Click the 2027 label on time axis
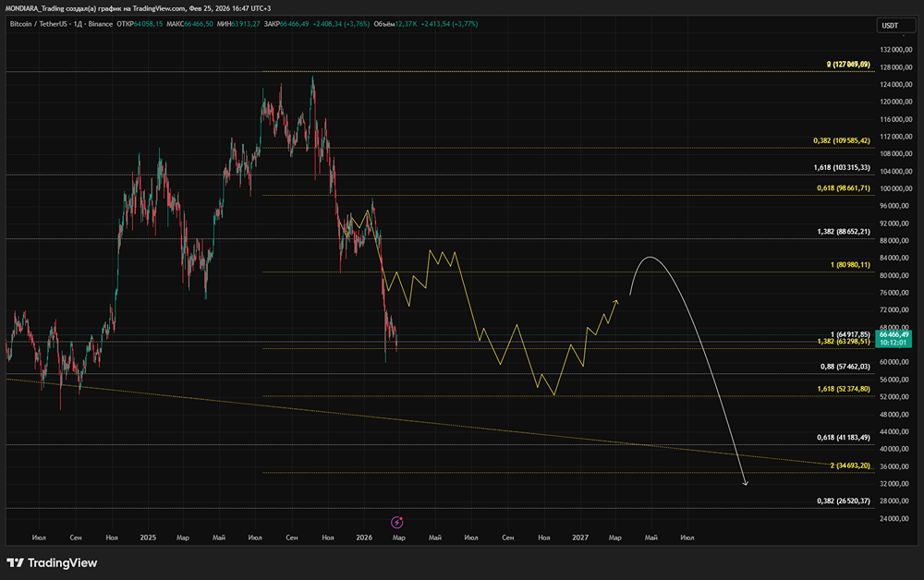The image size is (924, 580). [x=580, y=537]
